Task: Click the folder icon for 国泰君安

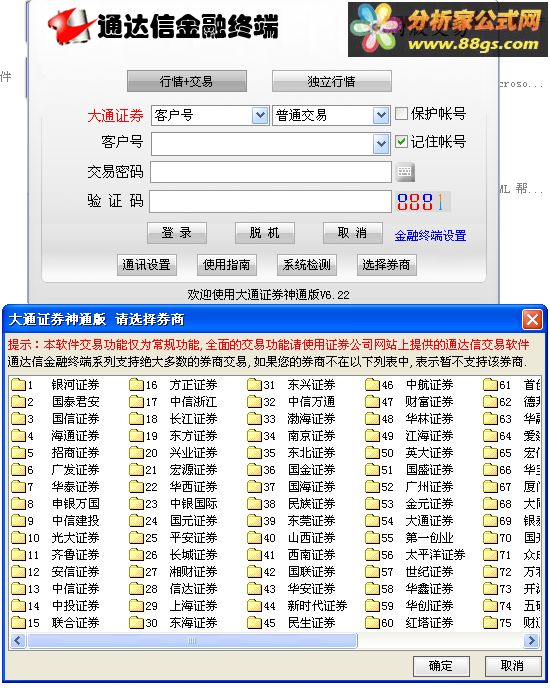Action: [18, 402]
